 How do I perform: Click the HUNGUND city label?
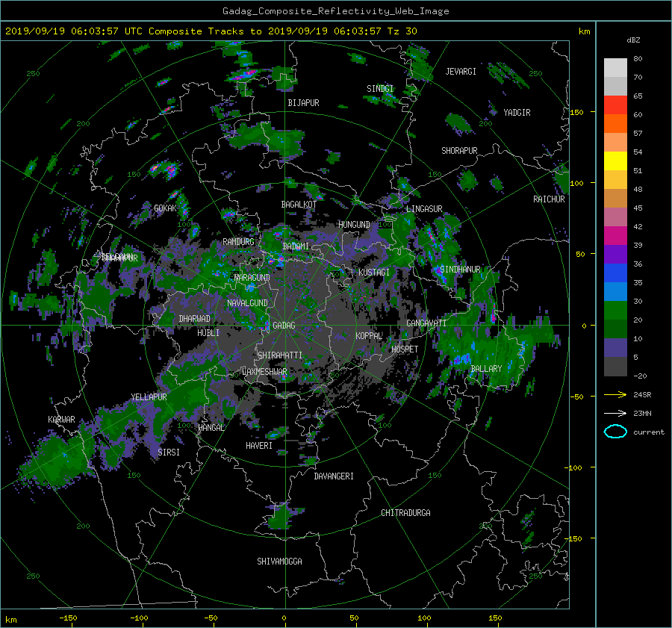[354, 225]
